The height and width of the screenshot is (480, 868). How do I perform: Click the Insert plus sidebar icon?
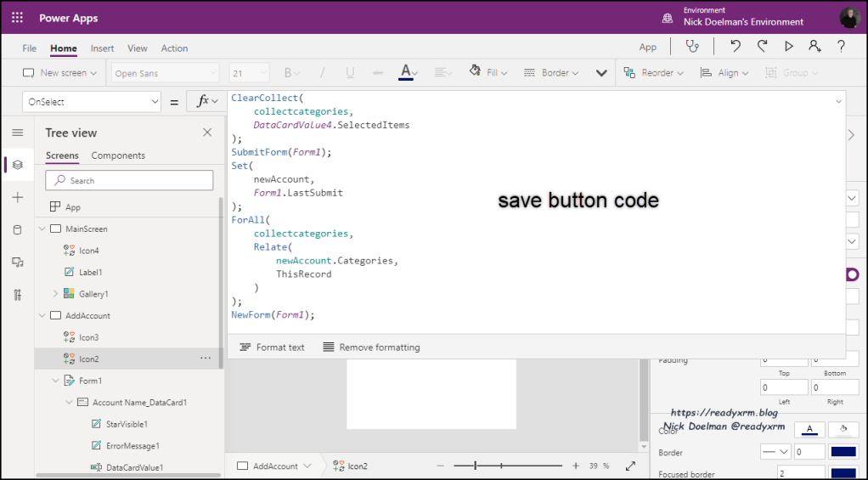point(17,197)
